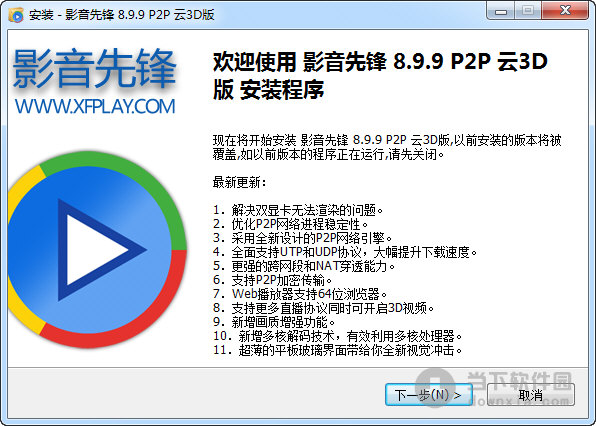Screen dimensions: 596x426
Task: Click the 下一步(N) > button
Action: 429,395
